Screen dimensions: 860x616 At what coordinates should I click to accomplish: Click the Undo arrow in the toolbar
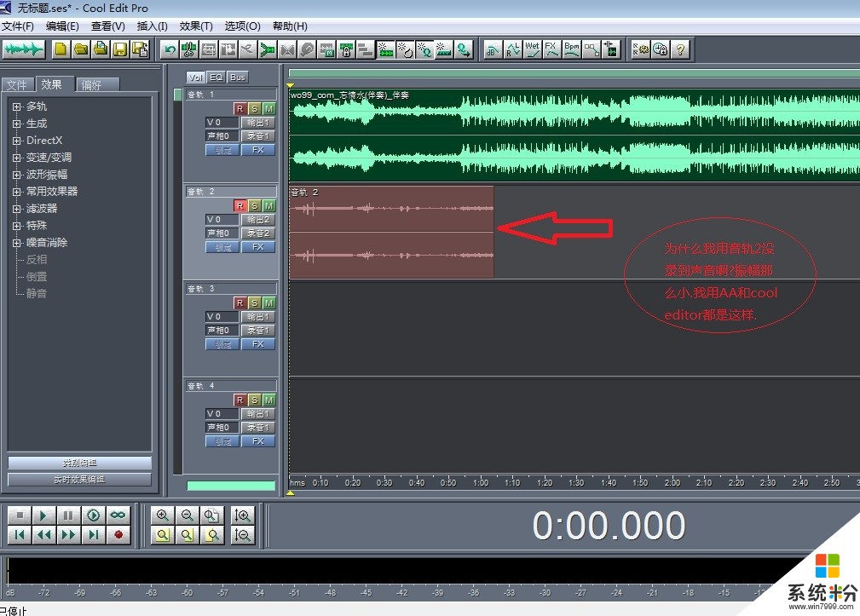[170, 49]
